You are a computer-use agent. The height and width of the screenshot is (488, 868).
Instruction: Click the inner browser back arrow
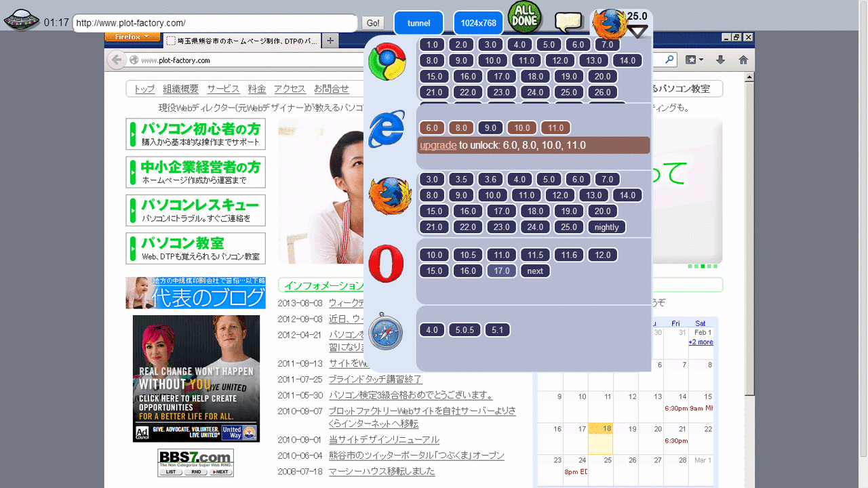(117, 60)
